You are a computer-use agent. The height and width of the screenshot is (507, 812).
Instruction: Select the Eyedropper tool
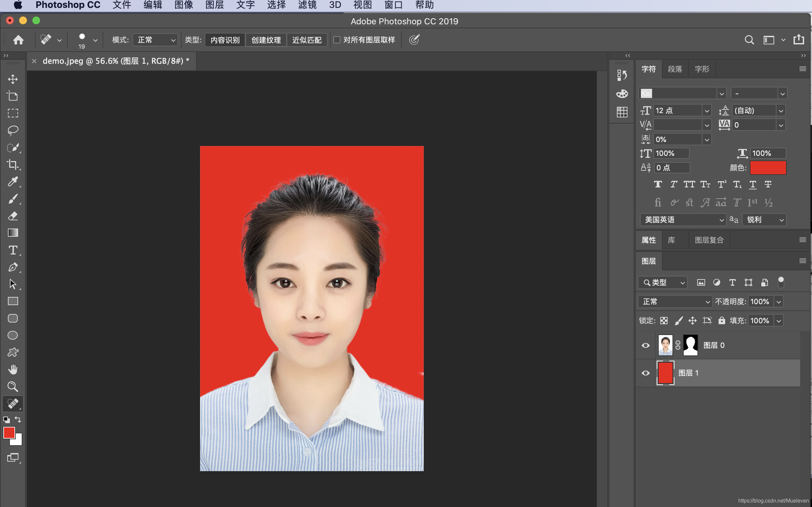click(x=13, y=182)
